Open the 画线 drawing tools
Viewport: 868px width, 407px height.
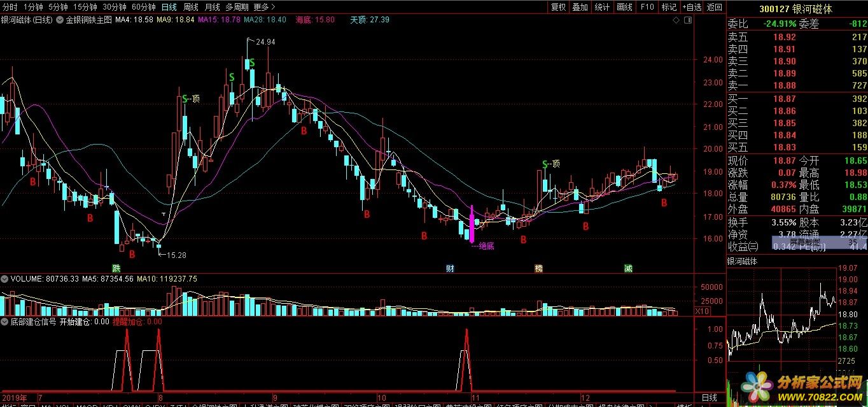(x=624, y=7)
